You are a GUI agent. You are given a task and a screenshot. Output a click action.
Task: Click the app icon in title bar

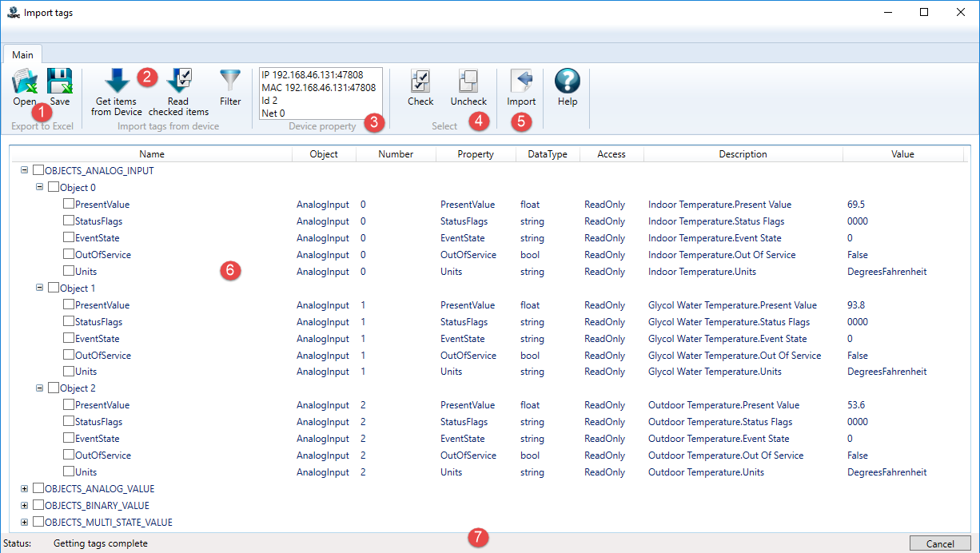click(x=13, y=12)
